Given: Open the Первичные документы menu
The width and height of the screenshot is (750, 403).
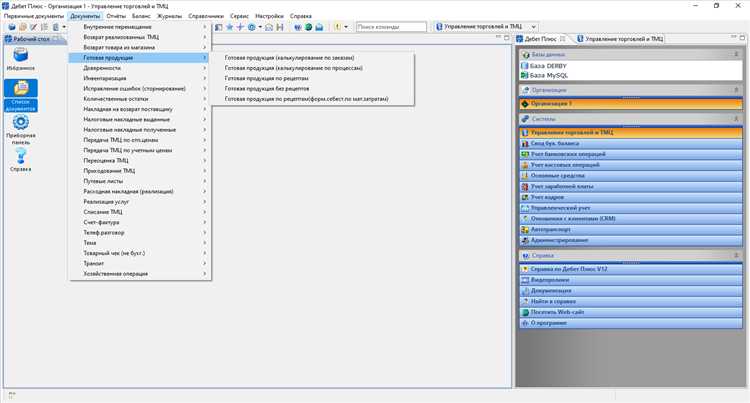Looking at the screenshot, I should 34,16.
